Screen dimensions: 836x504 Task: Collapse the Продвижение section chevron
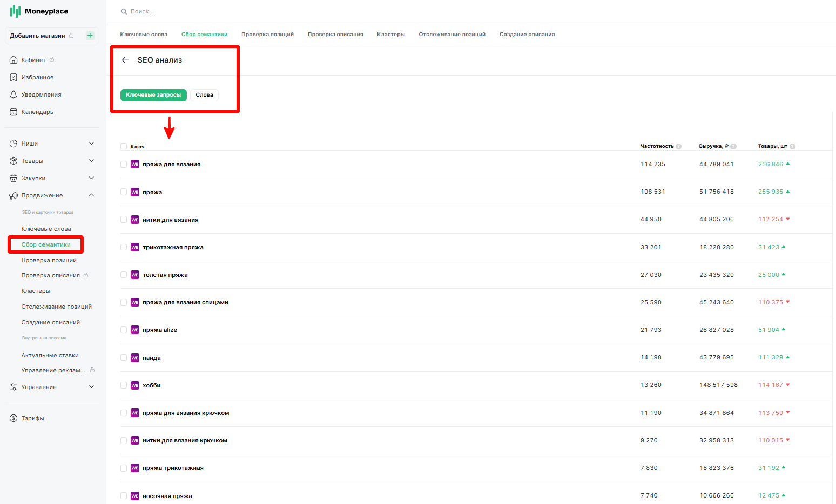pos(91,195)
